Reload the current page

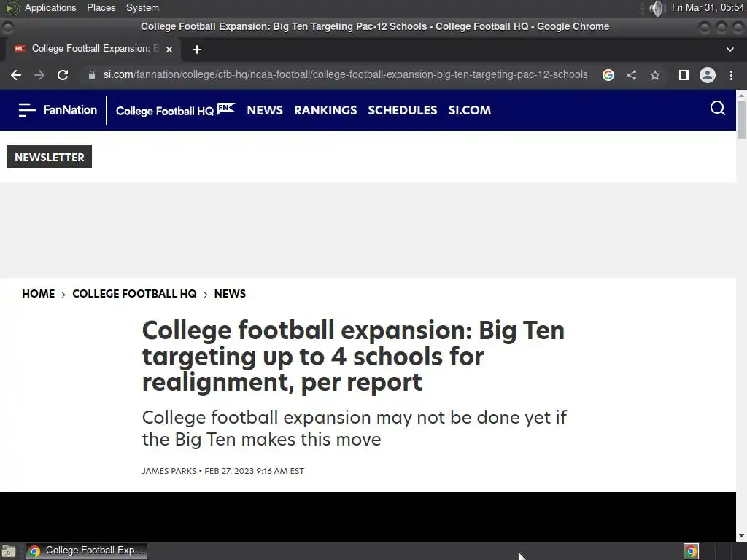click(63, 75)
